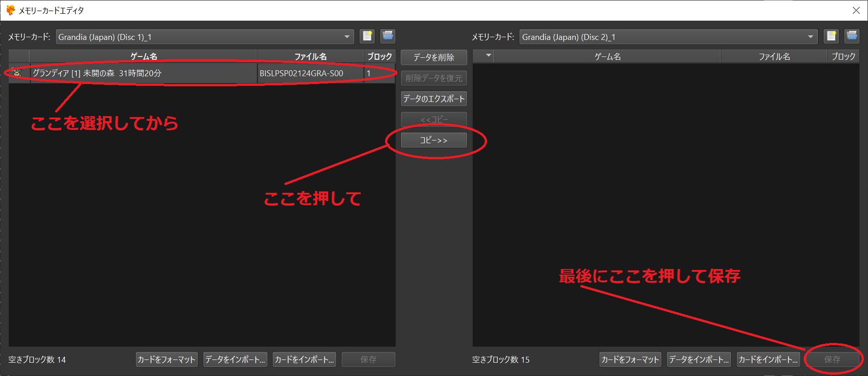Click the new memory card icon for left card
Image resolution: width=868 pixels, height=376 pixels.
(x=367, y=36)
